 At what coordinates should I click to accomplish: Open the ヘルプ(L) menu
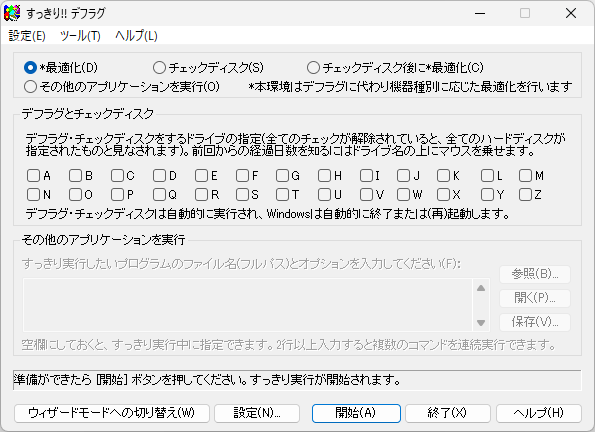click(136, 36)
